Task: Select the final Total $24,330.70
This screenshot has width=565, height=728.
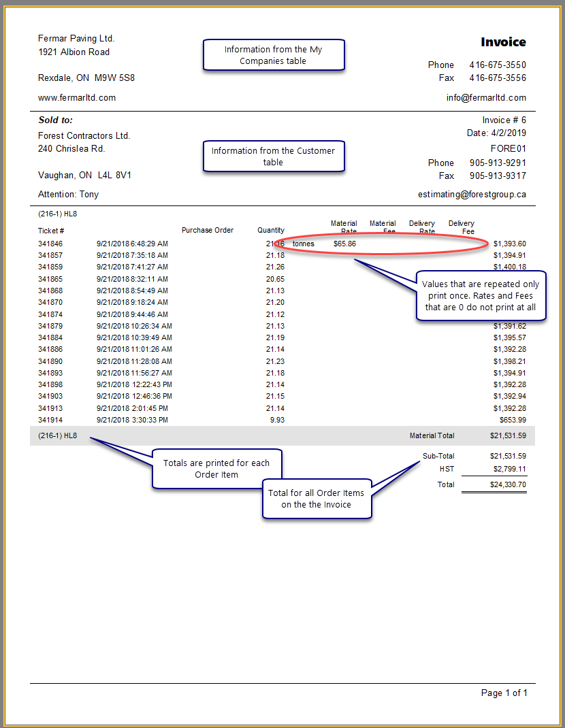Action: click(x=508, y=485)
